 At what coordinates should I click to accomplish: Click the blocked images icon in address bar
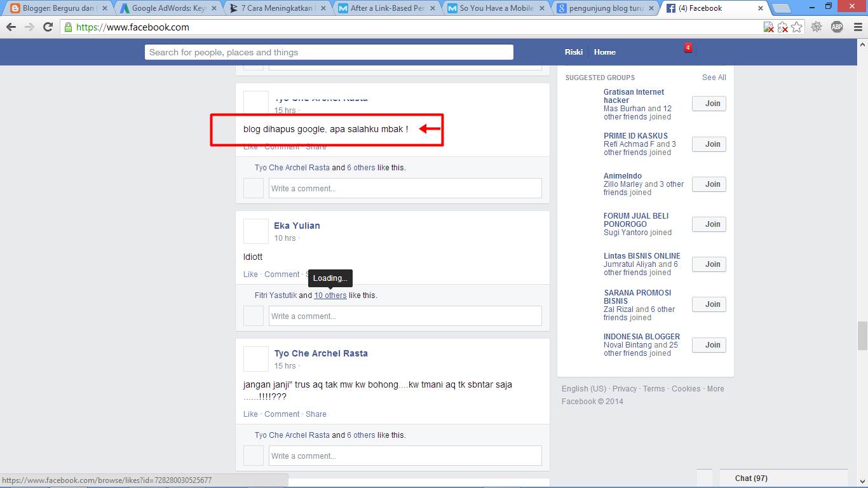coord(769,27)
